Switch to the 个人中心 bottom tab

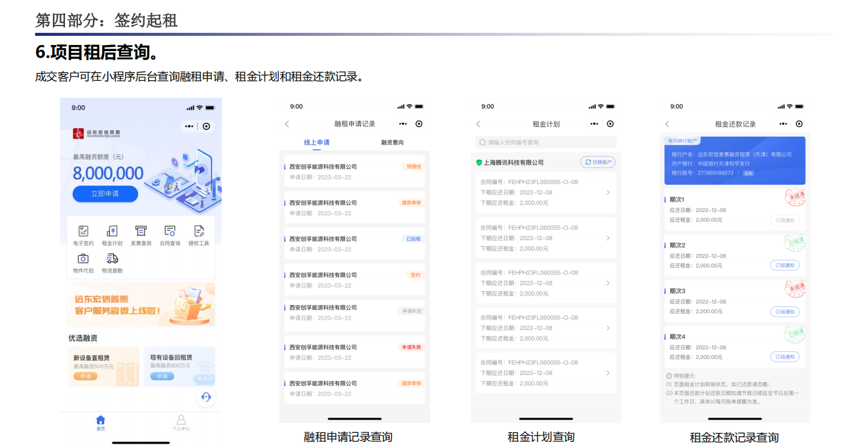pos(181,423)
